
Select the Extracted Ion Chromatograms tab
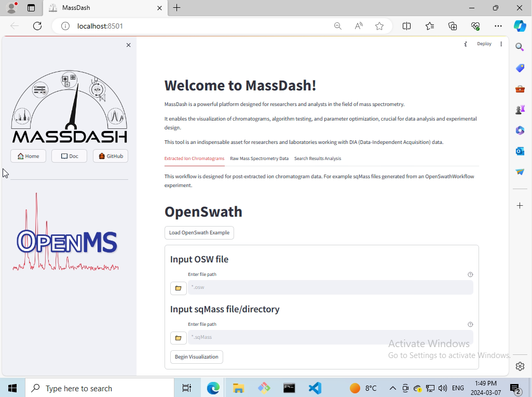coord(194,158)
